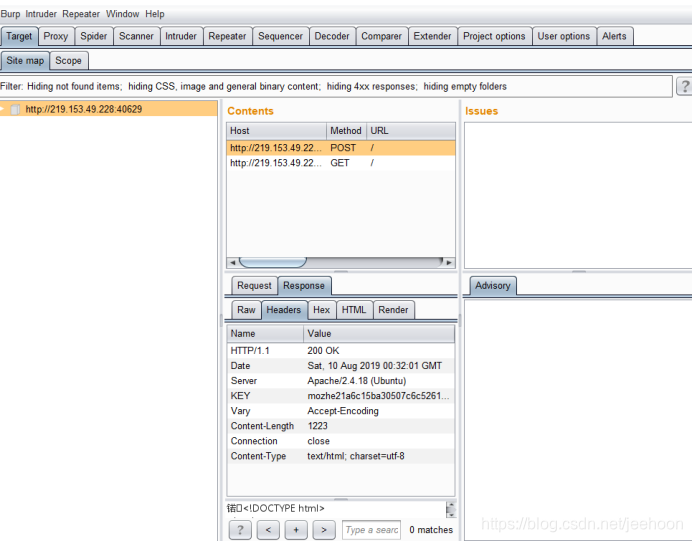Select the KEY mozhe header row

341,396
